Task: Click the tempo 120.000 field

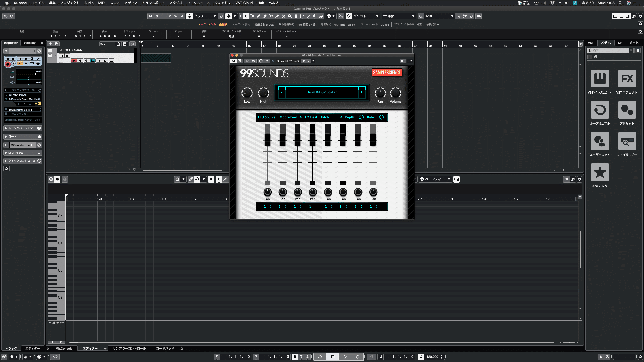Action: point(432,357)
